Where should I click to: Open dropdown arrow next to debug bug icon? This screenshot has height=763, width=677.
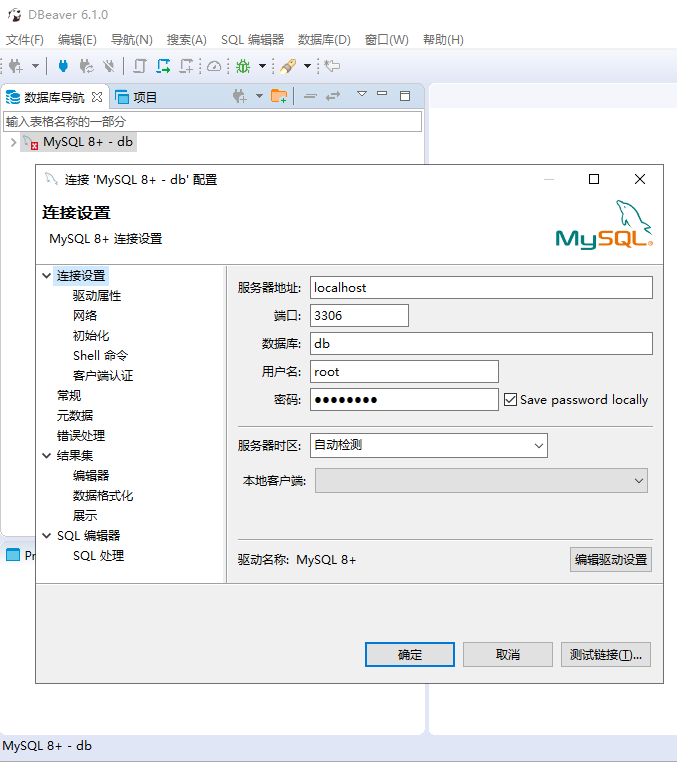[262, 66]
